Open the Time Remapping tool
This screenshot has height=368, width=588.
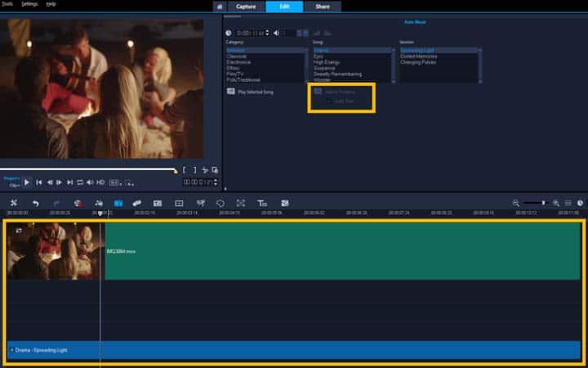(x=201, y=203)
